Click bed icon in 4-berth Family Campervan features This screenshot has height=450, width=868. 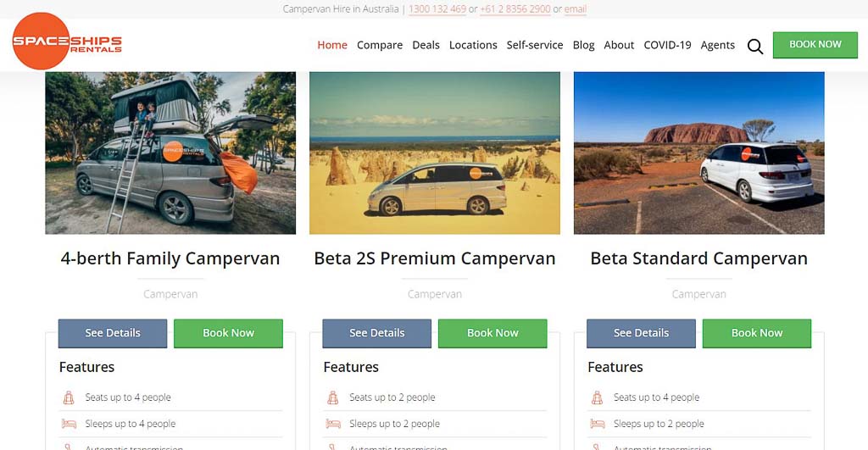coord(69,424)
